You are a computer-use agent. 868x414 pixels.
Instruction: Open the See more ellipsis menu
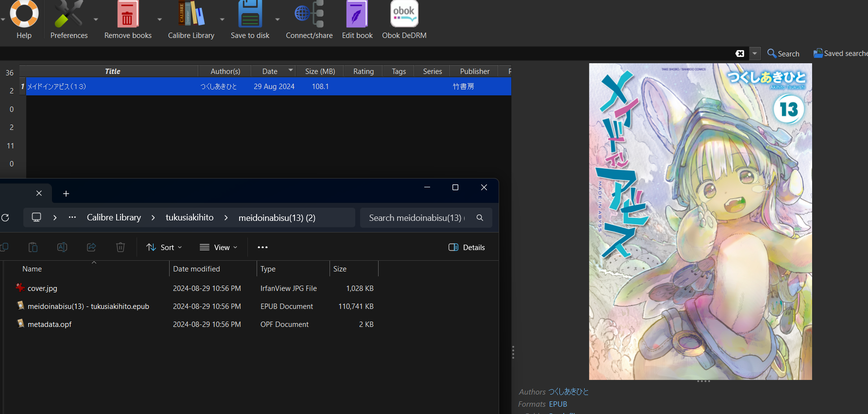[x=263, y=247]
